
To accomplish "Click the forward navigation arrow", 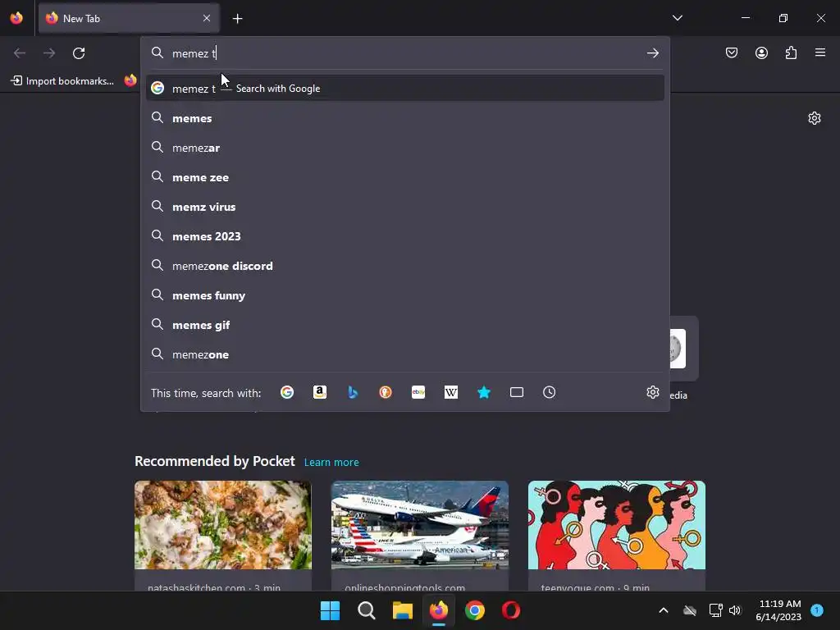I will (x=49, y=53).
